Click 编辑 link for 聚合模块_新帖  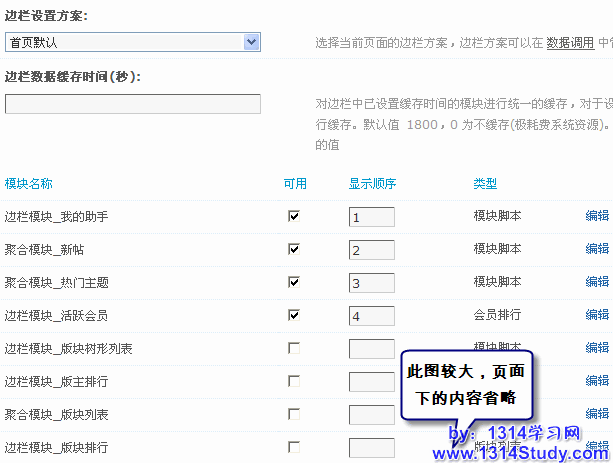[x=597, y=249]
